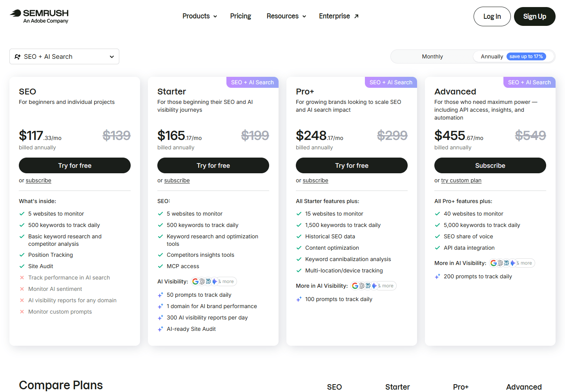Click the sparkle icon in the plan selector

18,57
